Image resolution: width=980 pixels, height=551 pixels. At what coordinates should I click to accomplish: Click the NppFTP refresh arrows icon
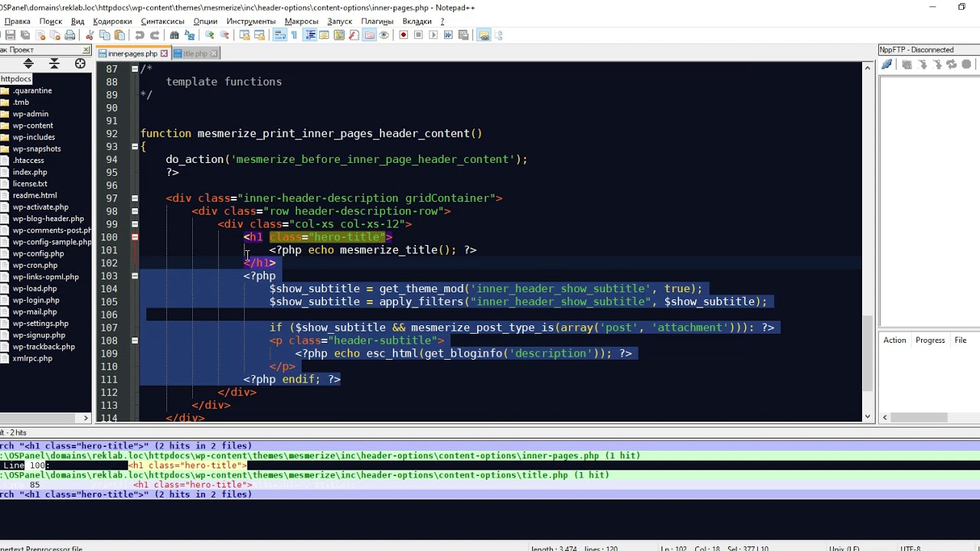point(952,65)
